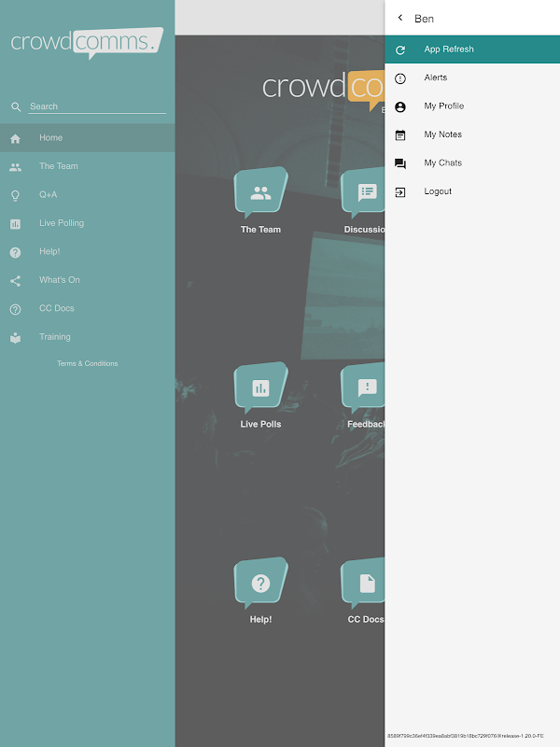Open the Help! question mark tile

pyautogui.click(x=261, y=583)
